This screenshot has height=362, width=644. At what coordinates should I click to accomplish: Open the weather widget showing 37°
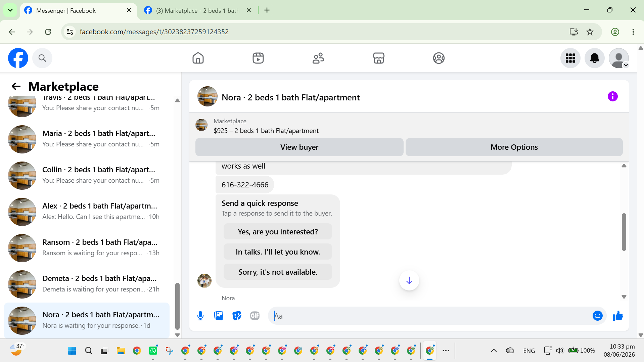point(17,350)
